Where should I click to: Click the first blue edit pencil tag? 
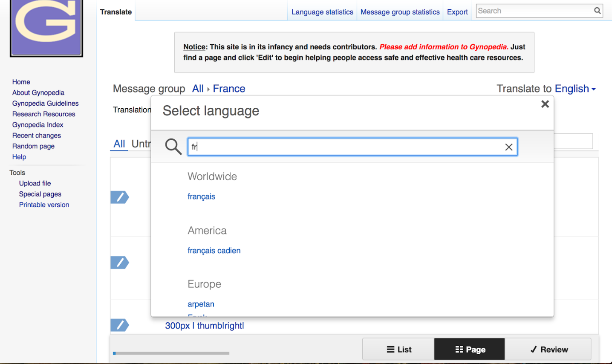[x=119, y=197]
